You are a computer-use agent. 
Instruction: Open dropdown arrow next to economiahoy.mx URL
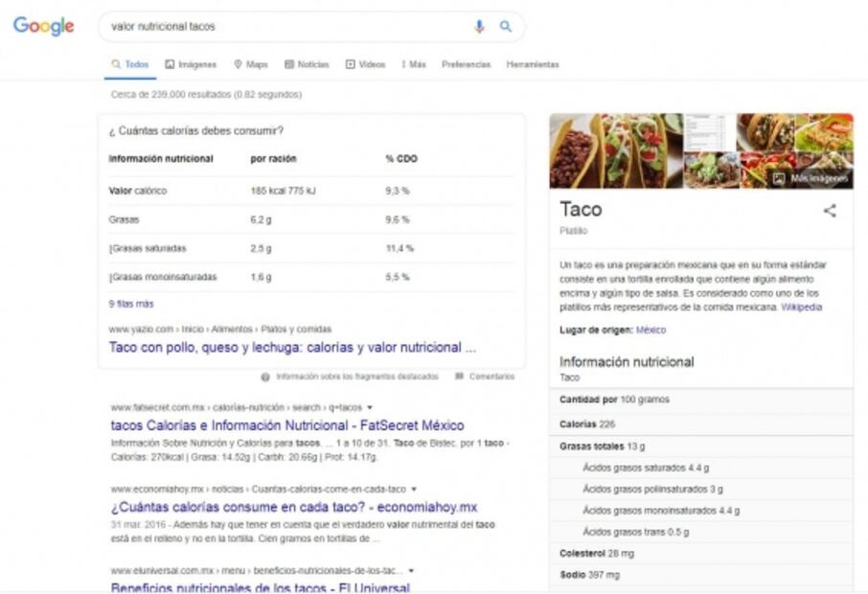click(x=414, y=490)
